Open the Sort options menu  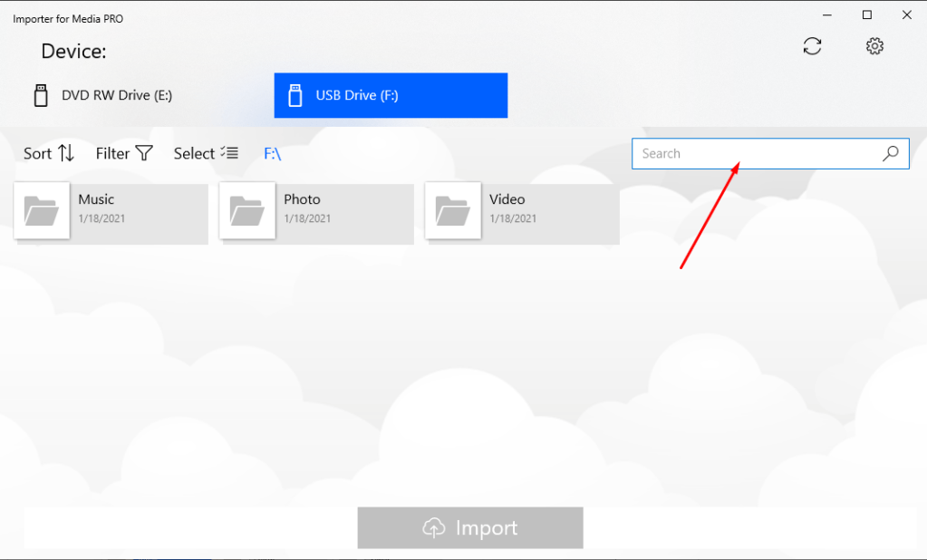(38, 153)
